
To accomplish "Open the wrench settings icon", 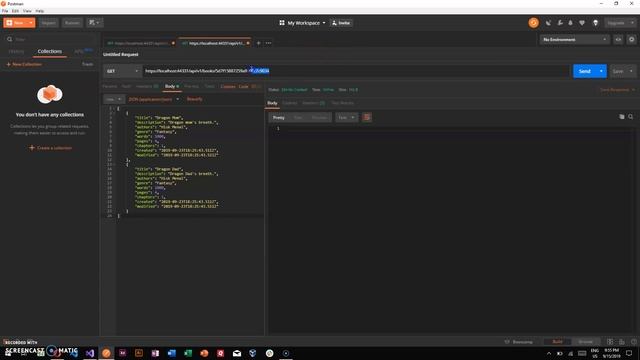I will 560,23.
